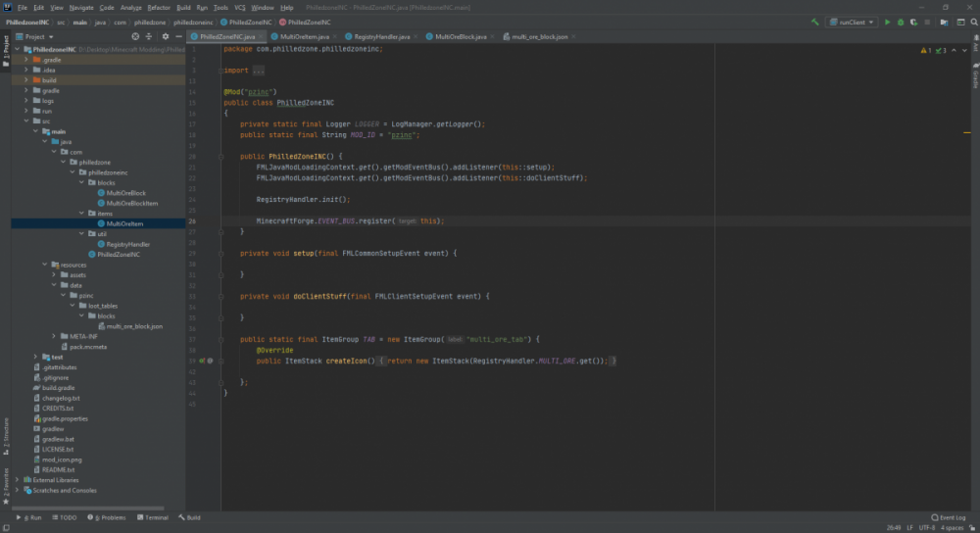Screen dimensions: 980x533
Task: Click tool window toggle icon in bottom-left corner
Action: tap(6, 528)
